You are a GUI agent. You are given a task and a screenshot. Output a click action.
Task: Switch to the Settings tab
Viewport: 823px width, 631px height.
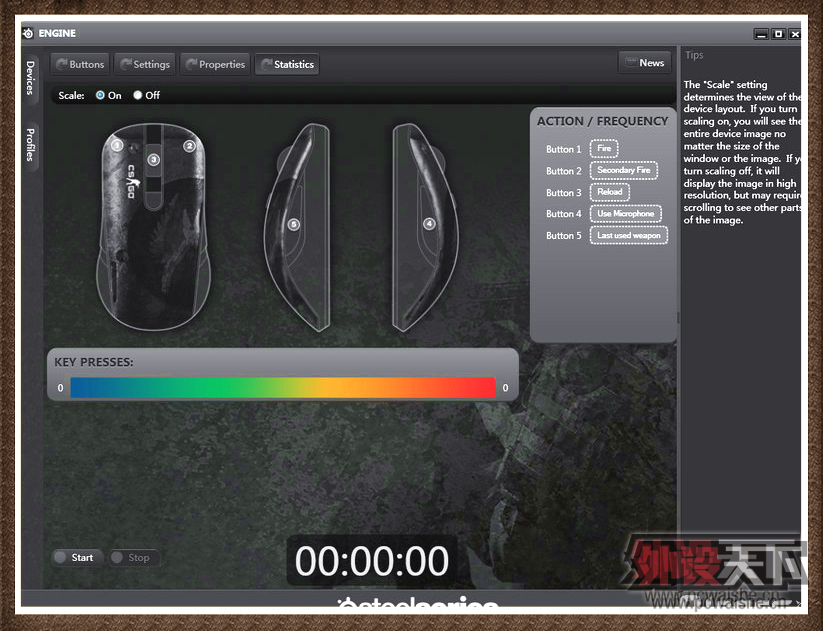[x=145, y=65]
